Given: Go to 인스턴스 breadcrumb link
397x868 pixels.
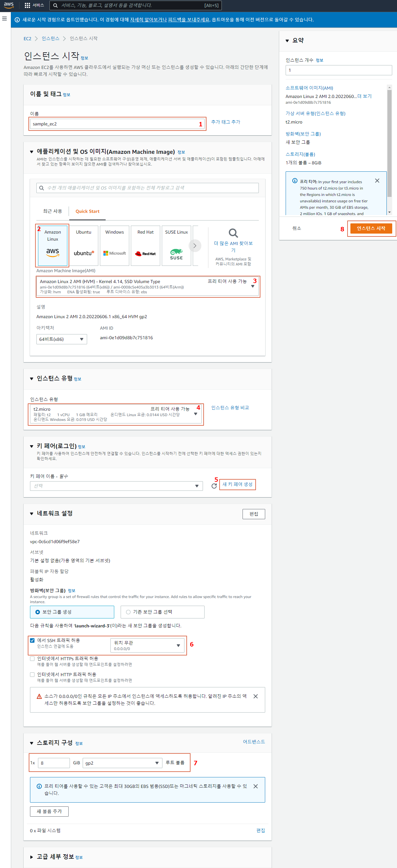Looking at the screenshot, I should [50, 38].
